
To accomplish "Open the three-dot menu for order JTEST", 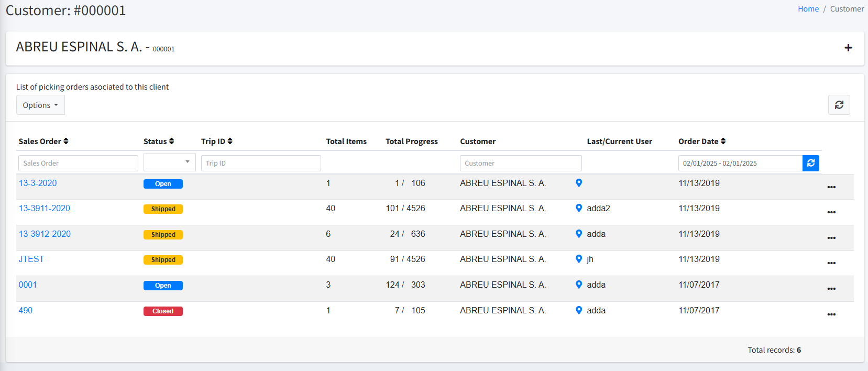I will [x=831, y=263].
